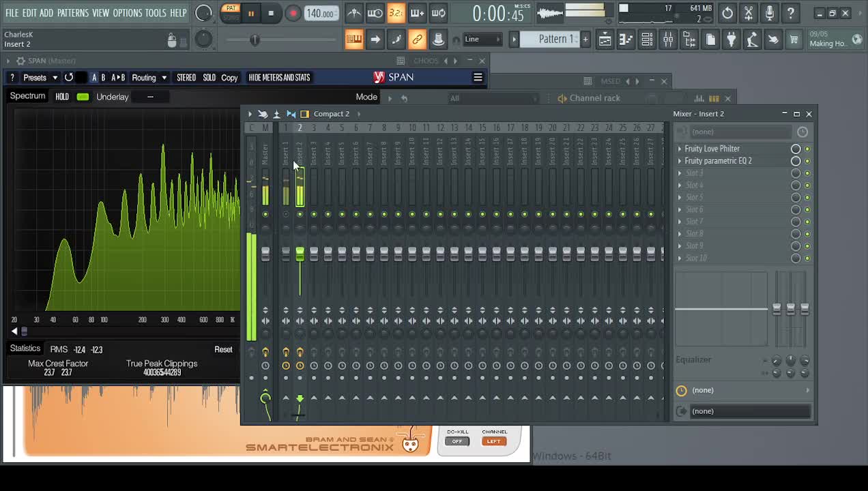Image resolution: width=868 pixels, height=491 pixels.
Task: Toggle the Fruity parametric EQ 2 enable LED
Action: click(807, 161)
